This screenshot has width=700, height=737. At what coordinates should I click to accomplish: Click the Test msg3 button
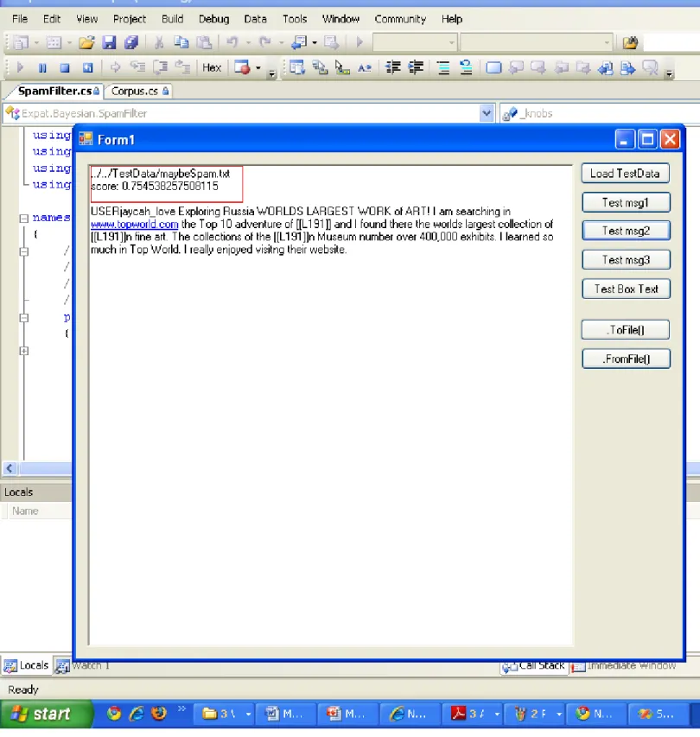pos(626,260)
